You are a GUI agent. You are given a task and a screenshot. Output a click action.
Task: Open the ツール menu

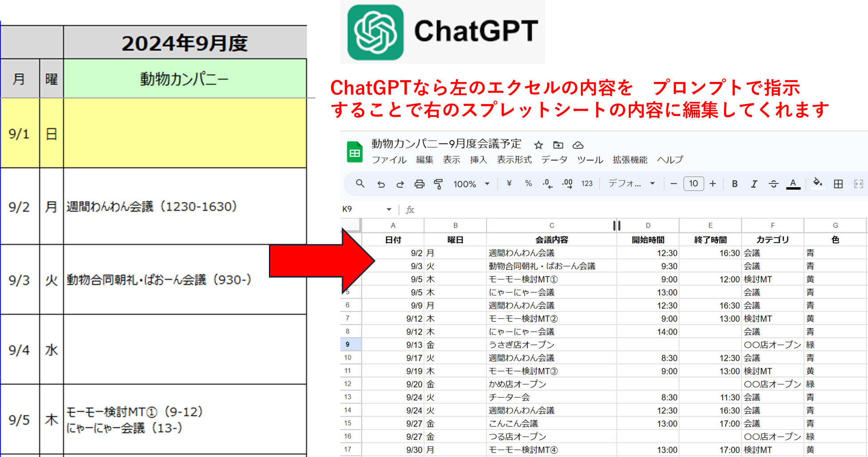point(590,160)
